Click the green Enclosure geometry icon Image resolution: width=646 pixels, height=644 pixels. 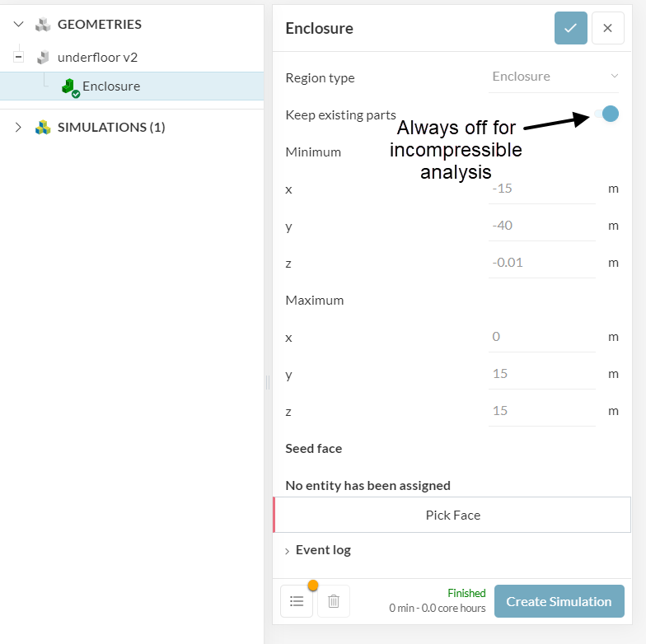[69, 86]
